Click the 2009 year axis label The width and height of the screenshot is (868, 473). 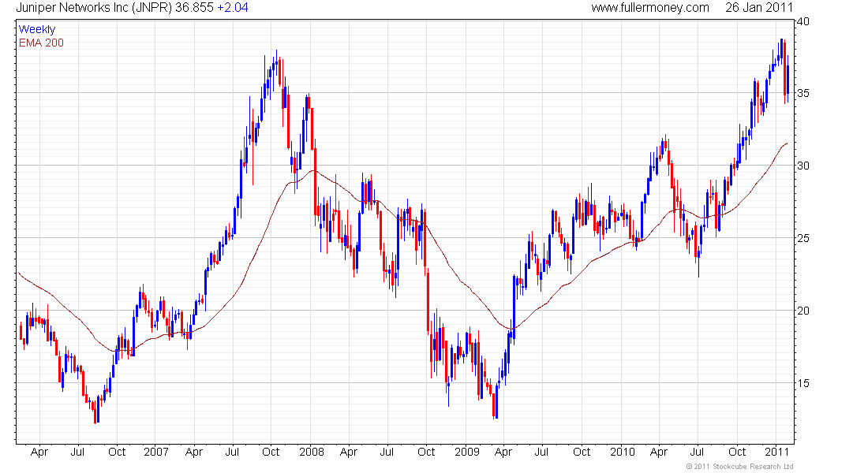click(x=467, y=452)
